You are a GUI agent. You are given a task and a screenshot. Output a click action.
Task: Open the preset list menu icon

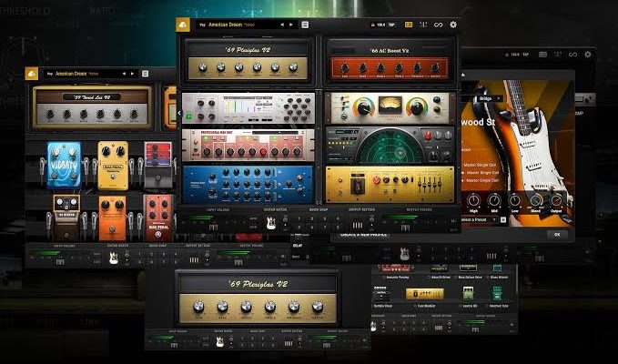tap(305, 24)
